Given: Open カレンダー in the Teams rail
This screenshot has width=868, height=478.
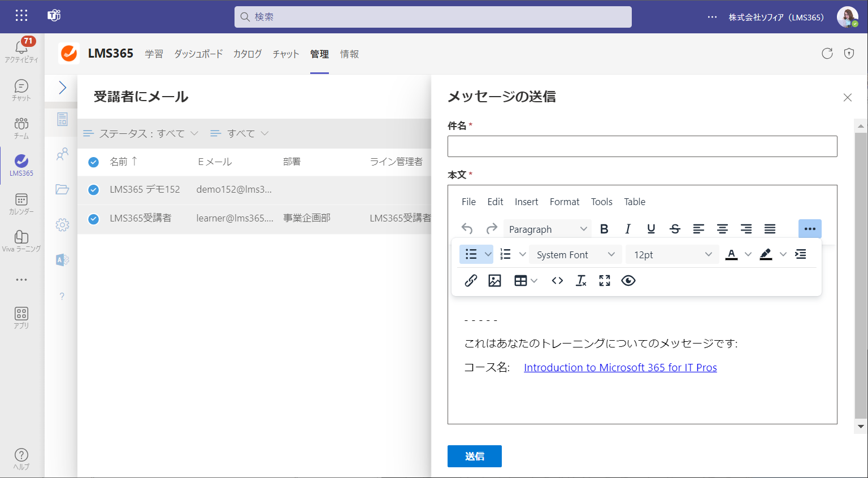Looking at the screenshot, I should click(x=21, y=203).
